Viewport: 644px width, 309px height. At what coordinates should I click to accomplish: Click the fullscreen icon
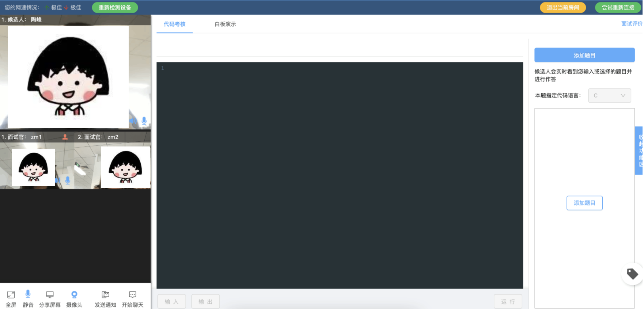[x=11, y=295]
